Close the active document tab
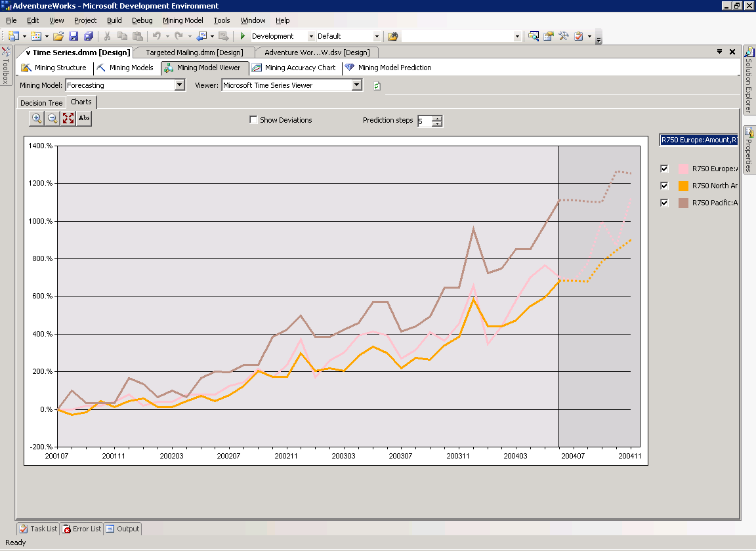 [x=732, y=52]
